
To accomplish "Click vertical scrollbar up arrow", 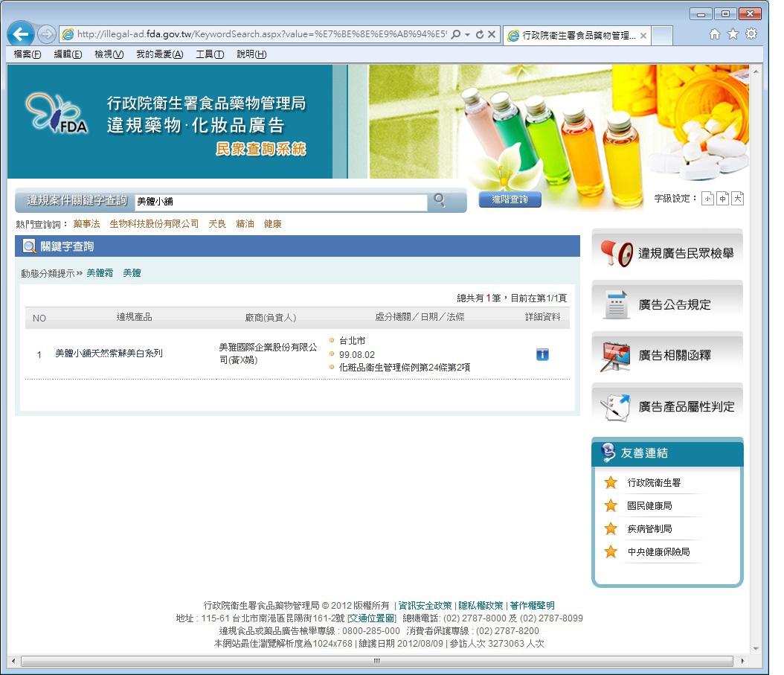I will tap(756, 71).
